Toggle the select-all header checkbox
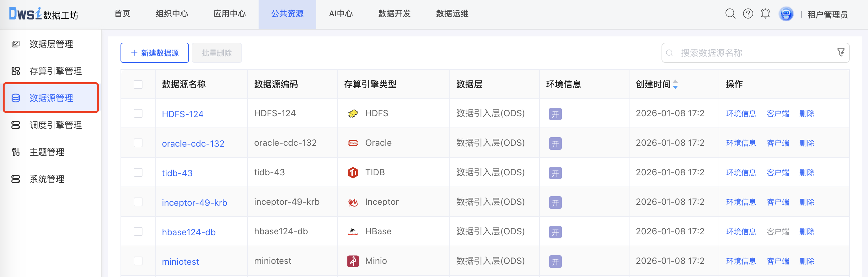This screenshot has width=868, height=277. (138, 84)
